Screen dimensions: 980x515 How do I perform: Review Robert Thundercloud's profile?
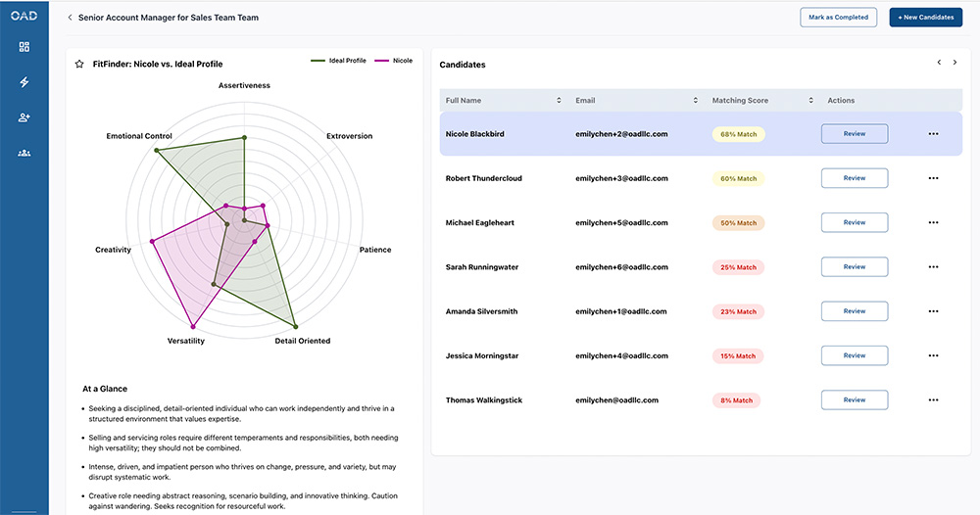point(854,178)
